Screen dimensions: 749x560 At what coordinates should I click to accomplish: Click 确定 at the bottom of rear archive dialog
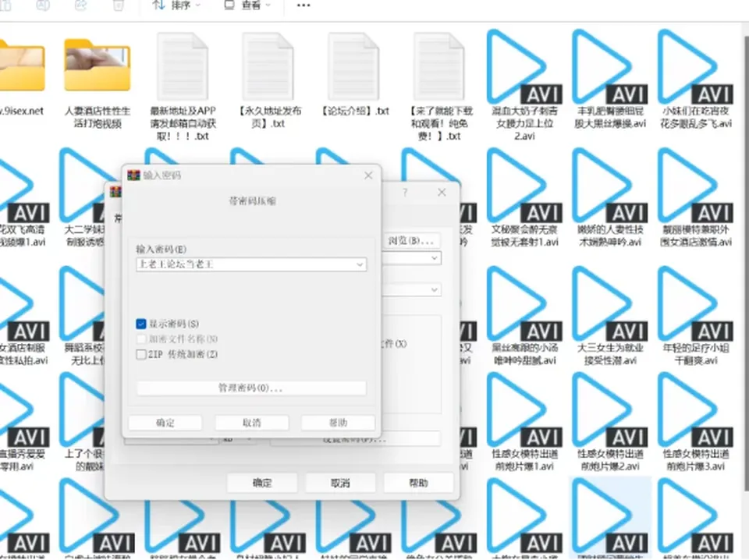[262, 483]
